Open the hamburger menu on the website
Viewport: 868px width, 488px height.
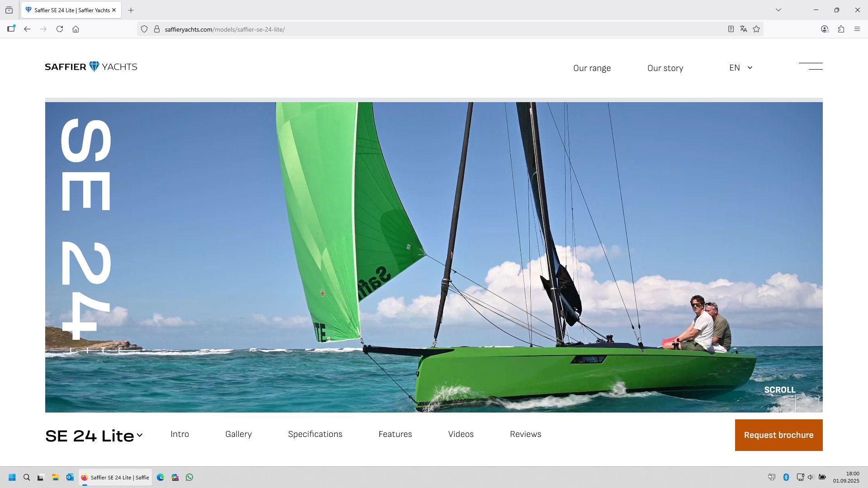(x=811, y=66)
